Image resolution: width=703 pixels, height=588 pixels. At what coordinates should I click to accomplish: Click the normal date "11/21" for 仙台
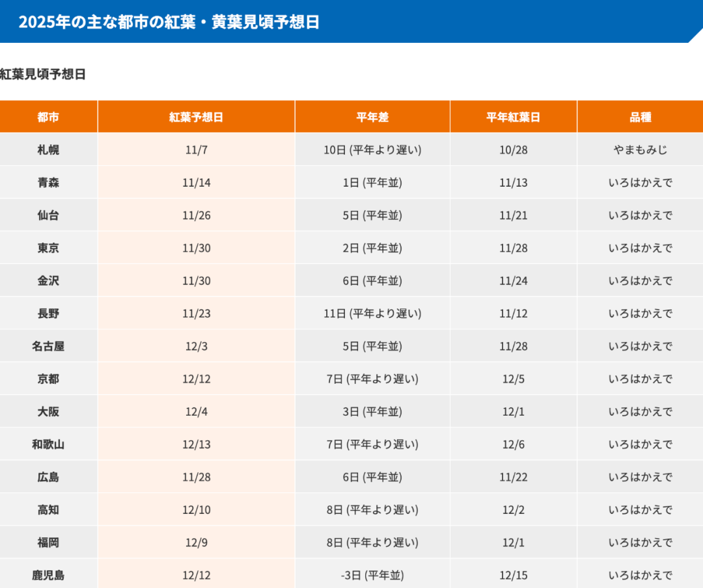pos(514,215)
